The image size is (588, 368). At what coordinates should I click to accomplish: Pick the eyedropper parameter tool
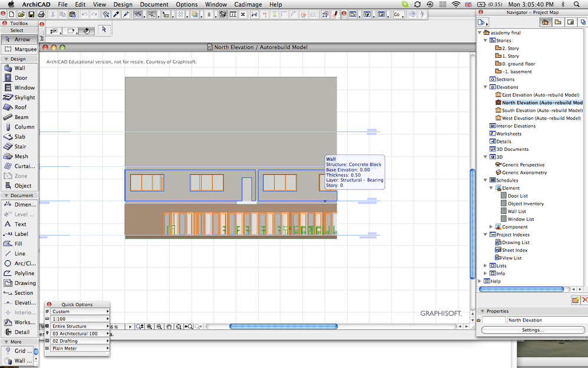pos(116,14)
